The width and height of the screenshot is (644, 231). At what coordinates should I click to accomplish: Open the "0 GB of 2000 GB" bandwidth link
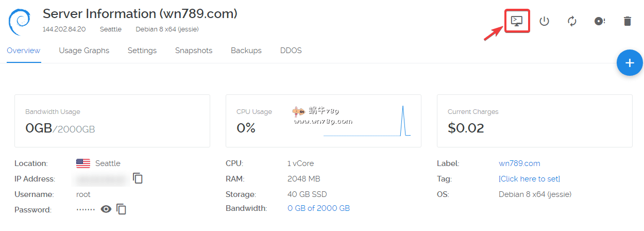point(318,208)
